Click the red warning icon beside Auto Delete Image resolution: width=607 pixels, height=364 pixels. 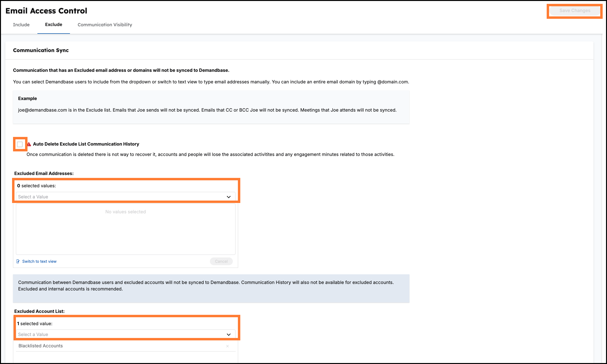coord(29,144)
